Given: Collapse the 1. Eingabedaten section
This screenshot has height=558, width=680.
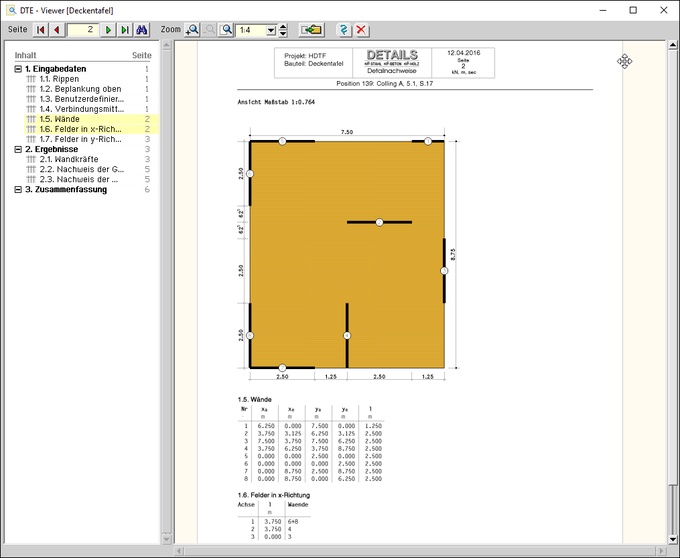Looking at the screenshot, I should pos(18,68).
